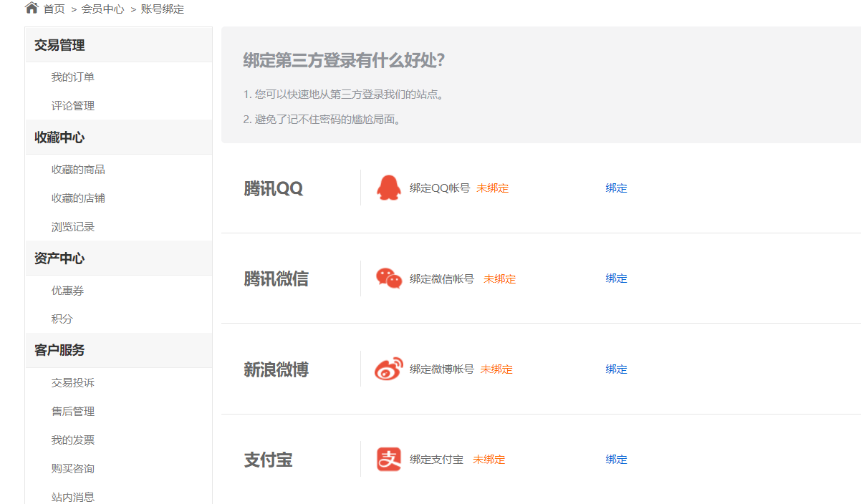861x504 pixels.
Task: Open 售后管理 in sidebar
Action: point(73,412)
